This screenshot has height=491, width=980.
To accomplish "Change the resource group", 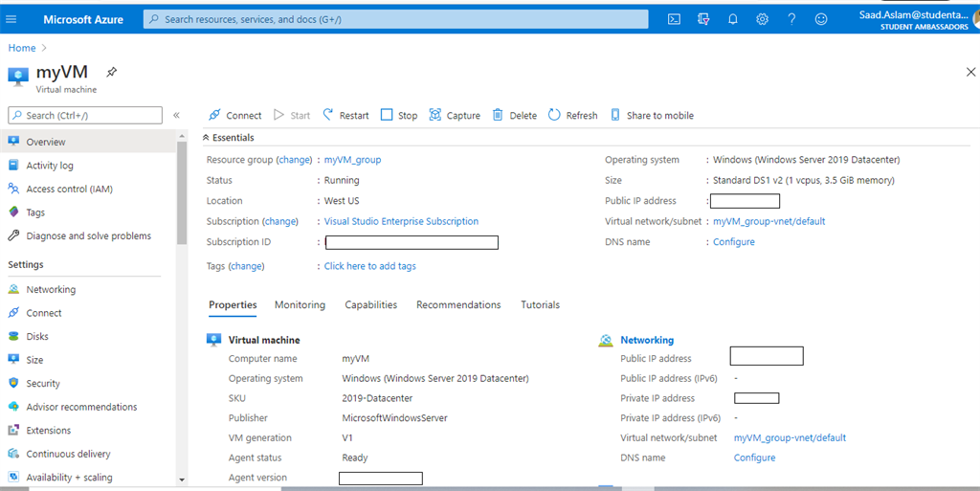I will coord(295,159).
